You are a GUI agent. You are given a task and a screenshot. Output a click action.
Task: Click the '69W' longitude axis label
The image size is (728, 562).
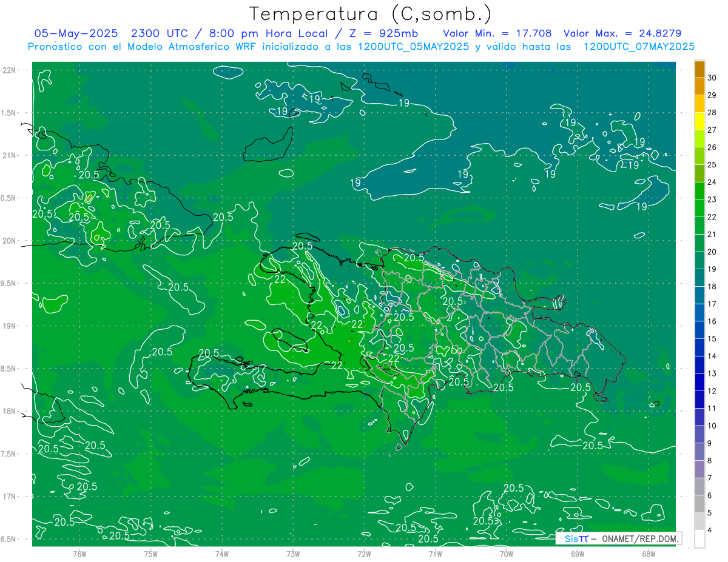(x=578, y=554)
